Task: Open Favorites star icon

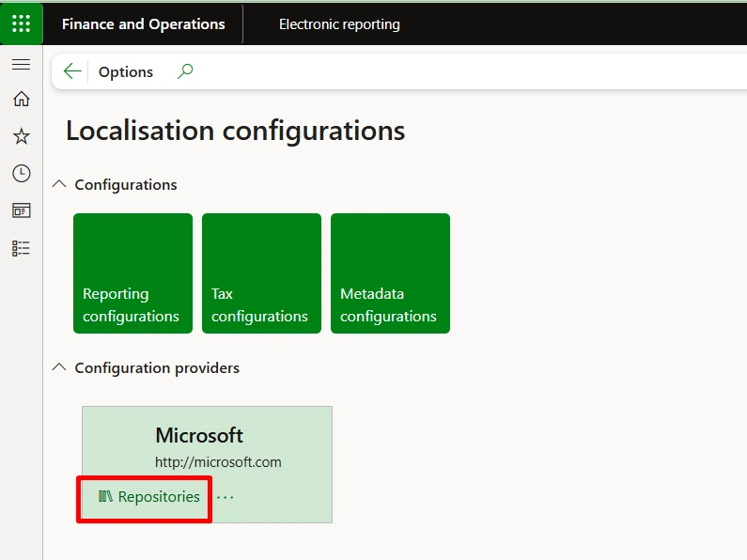Action: click(x=21, y=136)
